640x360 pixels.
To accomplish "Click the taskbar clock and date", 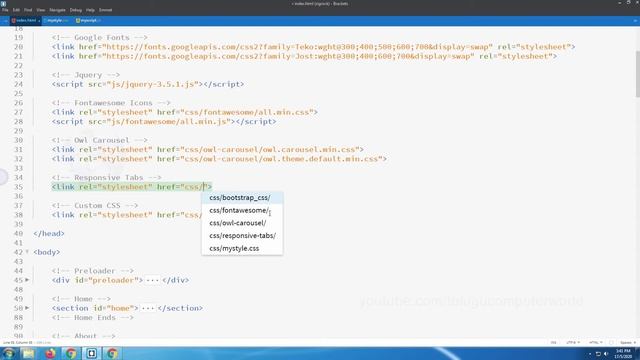I will point(623,353).
